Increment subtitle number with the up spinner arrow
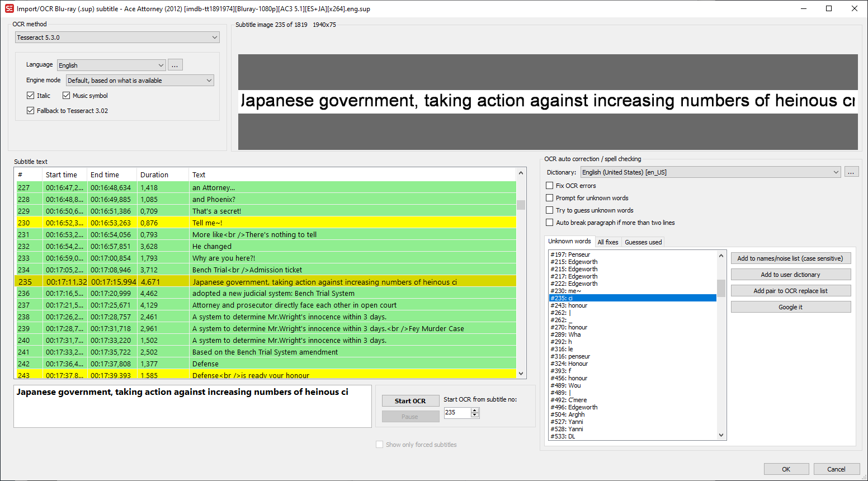The width and height of the screenshot is (868, 481). [475, 409]
